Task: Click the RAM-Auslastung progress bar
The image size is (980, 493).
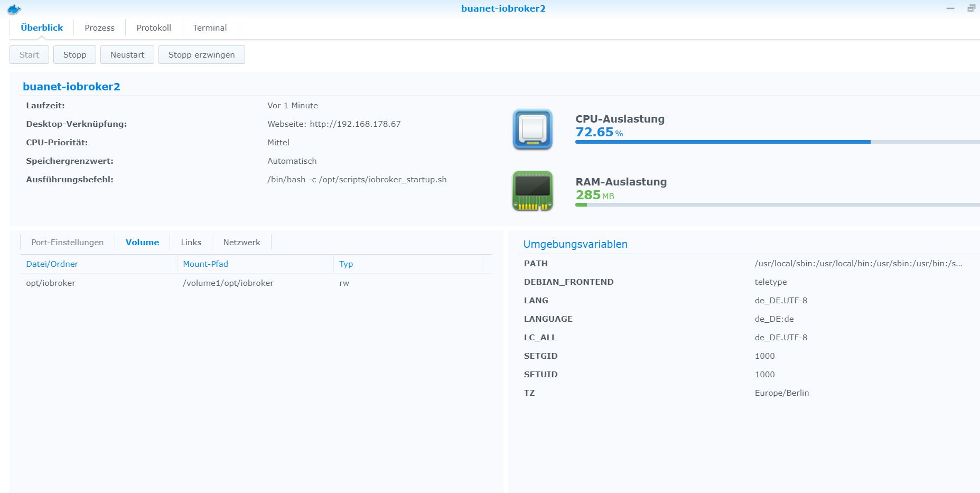Action: tap(777, 204)
